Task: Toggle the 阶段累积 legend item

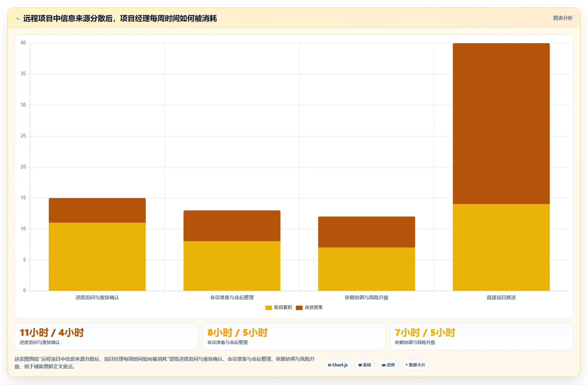Action: point(279,307)
